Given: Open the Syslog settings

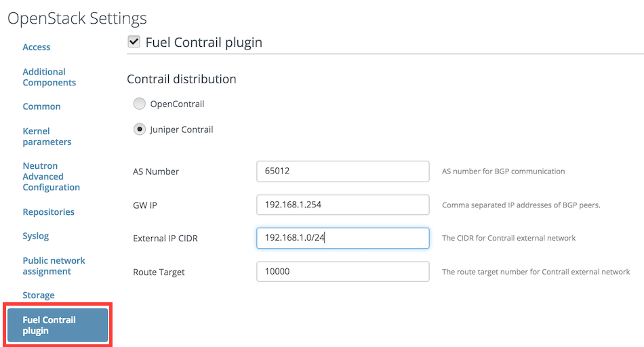Looking at the screenshot, I should (x=36, y=236).
